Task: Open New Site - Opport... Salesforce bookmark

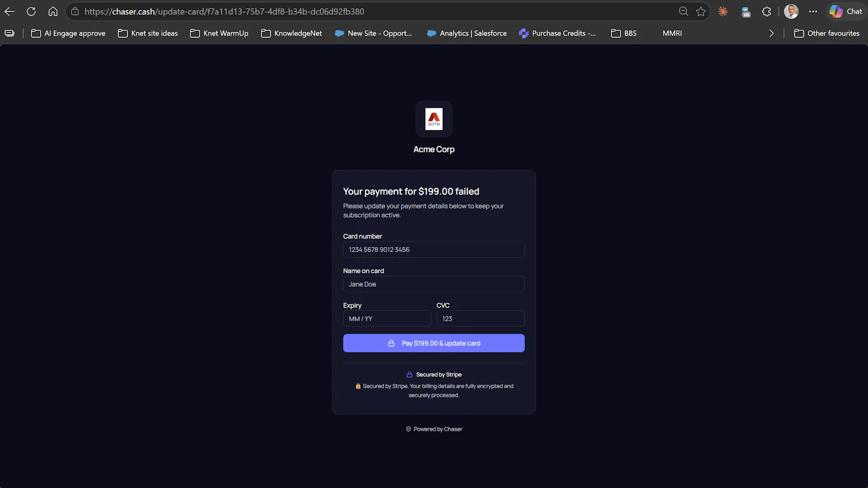Action: (373, 33)
